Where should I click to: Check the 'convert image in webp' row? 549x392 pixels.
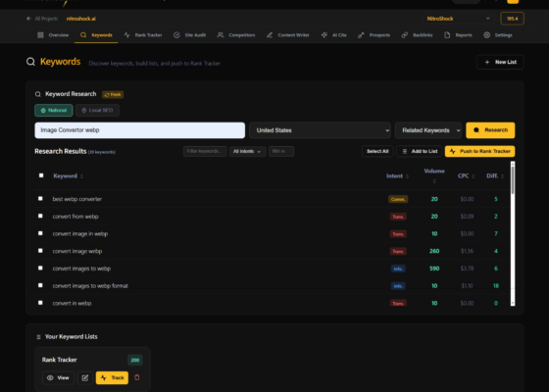click(x=40, y=233)
